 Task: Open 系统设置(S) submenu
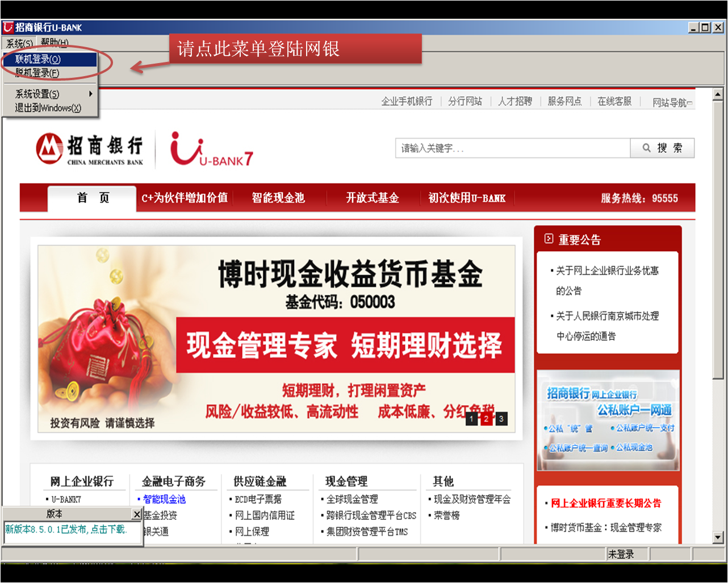(x=50, y=94)
